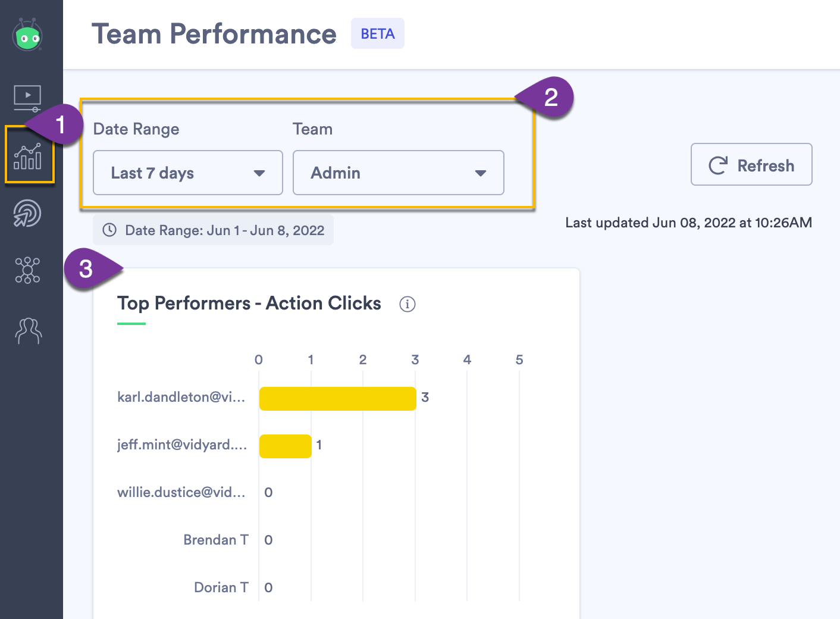Click the clock icon in Date Range chip
840x619 pixels.
pos(109,230)
